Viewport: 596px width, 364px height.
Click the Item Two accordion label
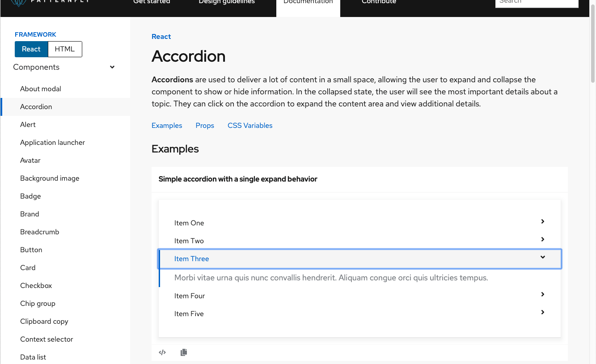tap(189, 241)
